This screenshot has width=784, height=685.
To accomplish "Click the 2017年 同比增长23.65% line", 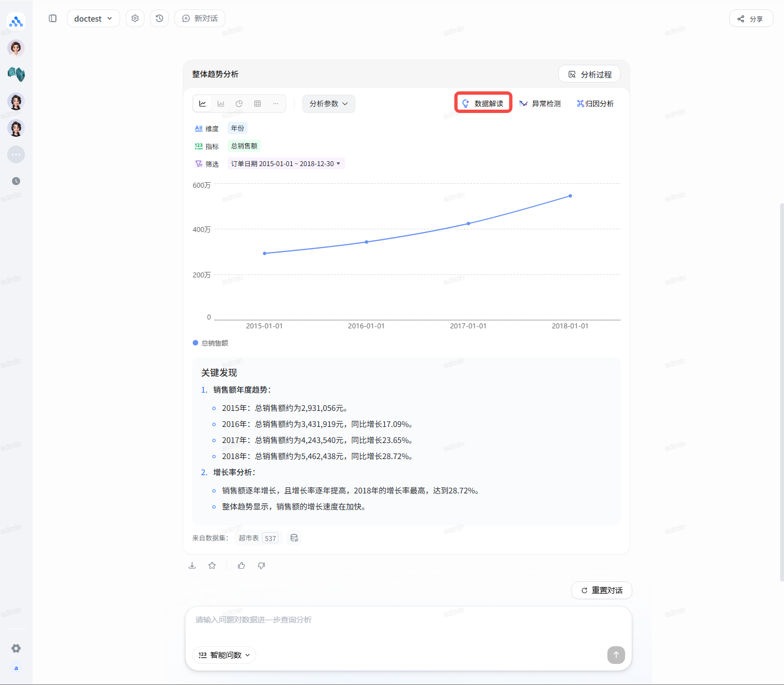I will (x=317, y=440).
